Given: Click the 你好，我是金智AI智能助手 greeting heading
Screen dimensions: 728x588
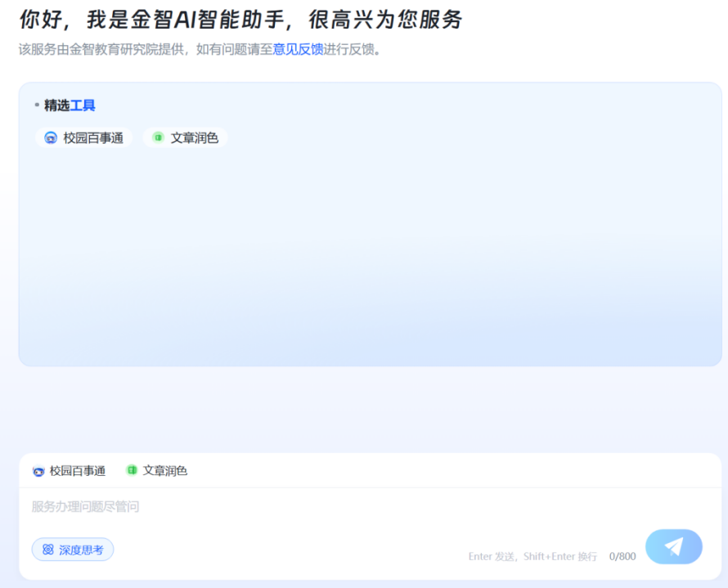Looking at the screenshot, I should (x=240, y=20).
